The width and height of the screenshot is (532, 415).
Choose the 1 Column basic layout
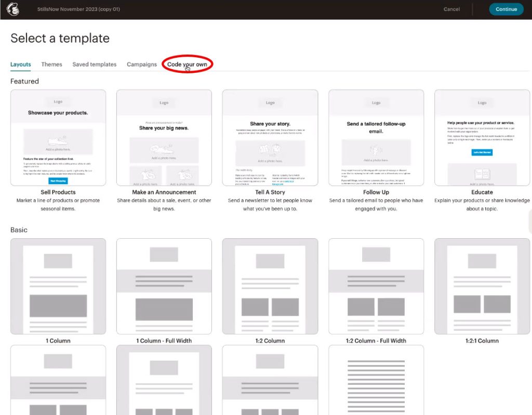pyautogui.click(x=58, y=286)
